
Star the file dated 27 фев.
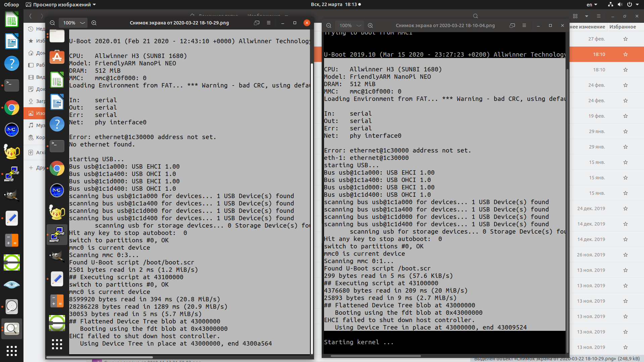point(625,39)
